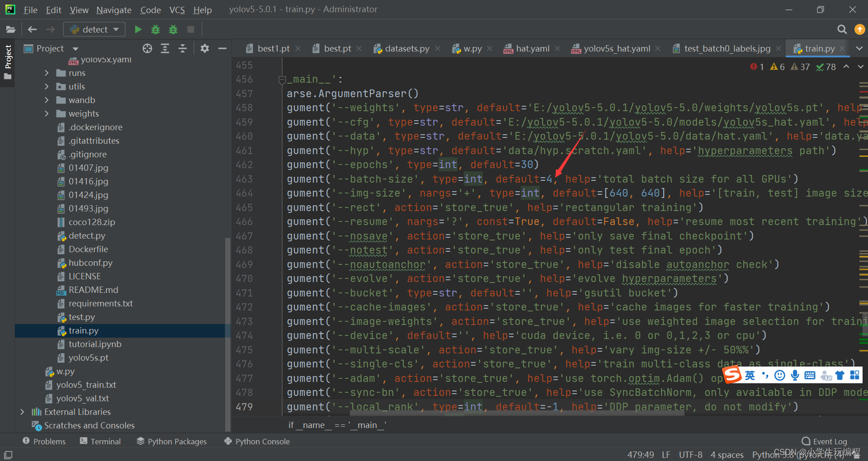Navigate Forward with right arrow icon
The width and height of the screenshot is (868, 461).
(x=50, y=29)
